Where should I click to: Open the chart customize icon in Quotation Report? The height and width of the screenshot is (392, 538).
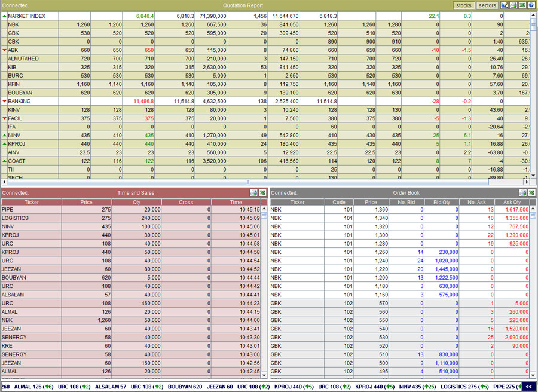click(x=505, y=5)
